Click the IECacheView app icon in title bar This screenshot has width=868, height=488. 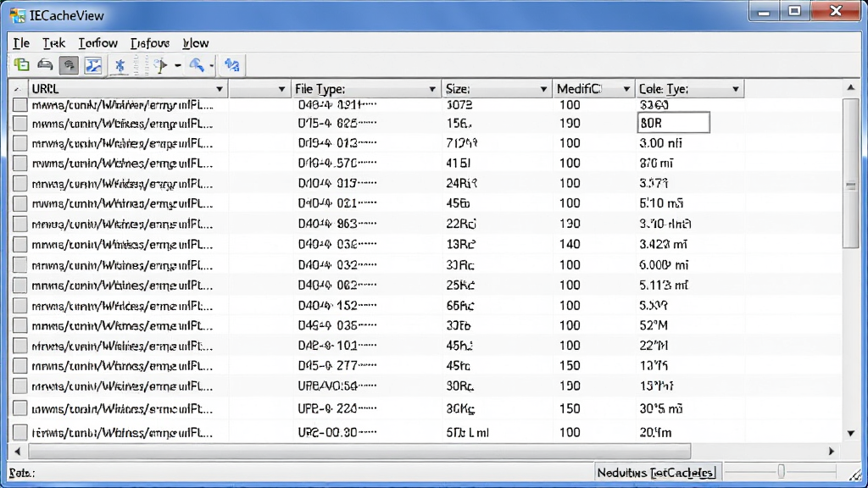[x=18, y=15]
